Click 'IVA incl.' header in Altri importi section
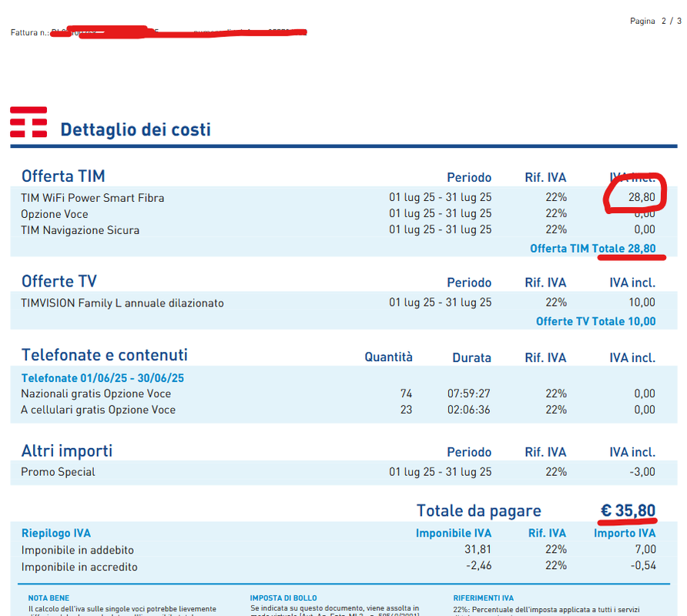 (x=632, y=452)
